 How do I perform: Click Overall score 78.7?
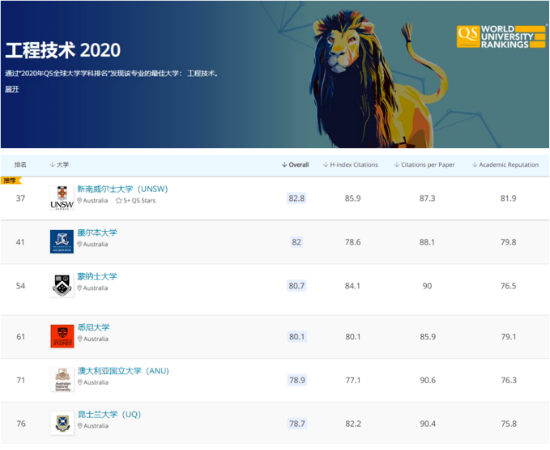click(297, 424)
